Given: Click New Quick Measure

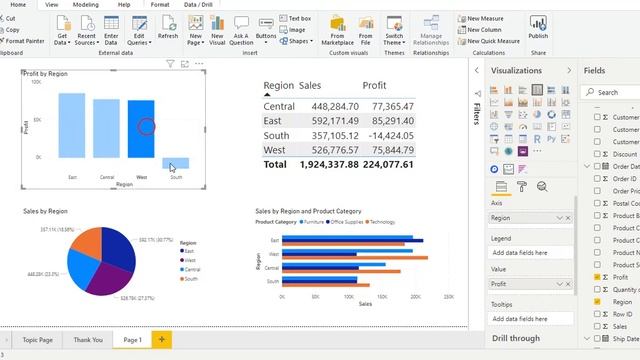Looking at the screenshot, I should click(489, 41).
